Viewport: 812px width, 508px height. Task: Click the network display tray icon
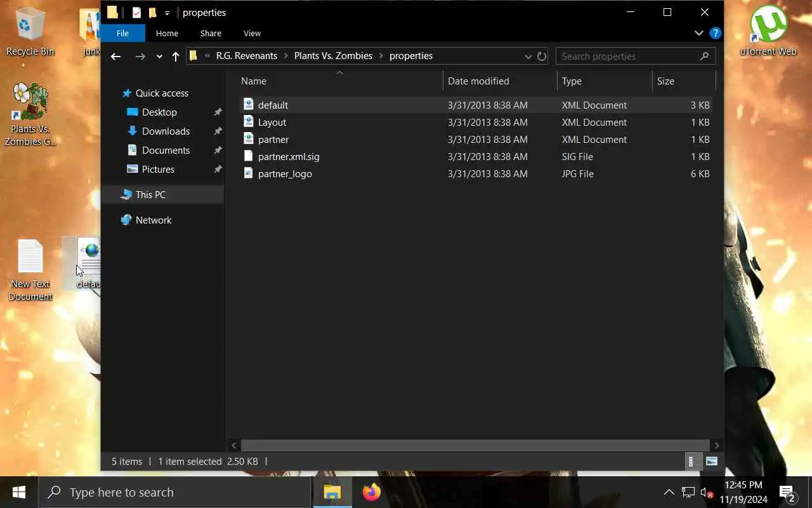coord(688,492)
